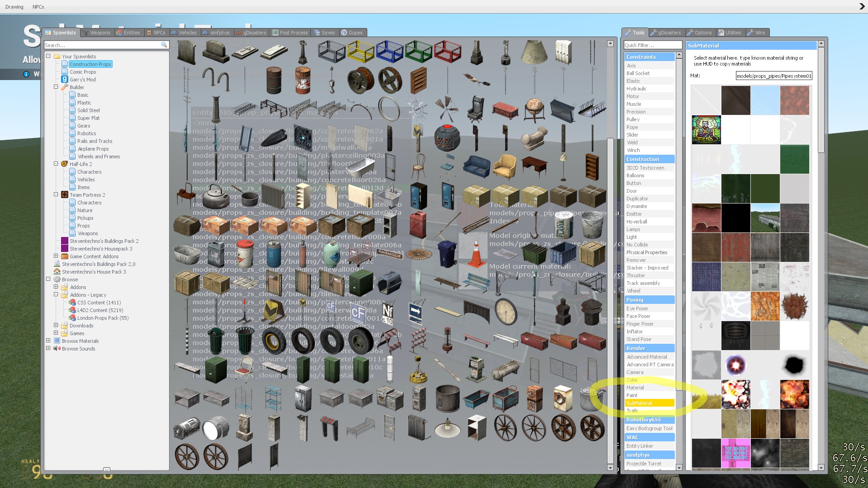Expand the Browse Materials node

pyautogui.click(x=48, y=341)
